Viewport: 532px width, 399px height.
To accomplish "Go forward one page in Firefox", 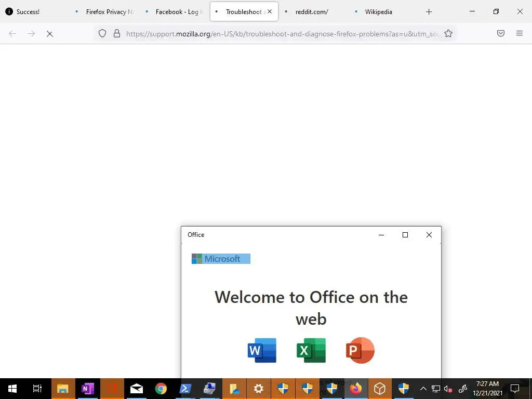I will (x=31, y=34).
